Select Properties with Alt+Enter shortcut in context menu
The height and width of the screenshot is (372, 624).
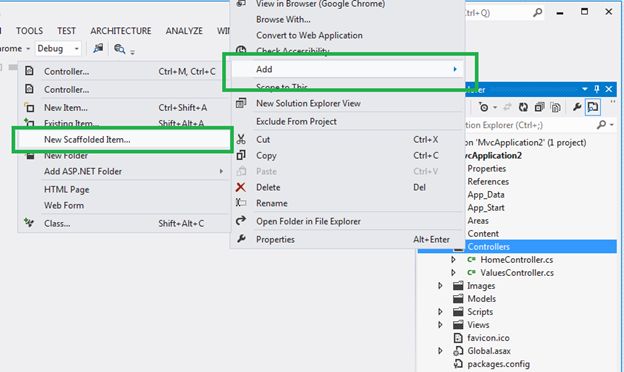coord(347,240)
